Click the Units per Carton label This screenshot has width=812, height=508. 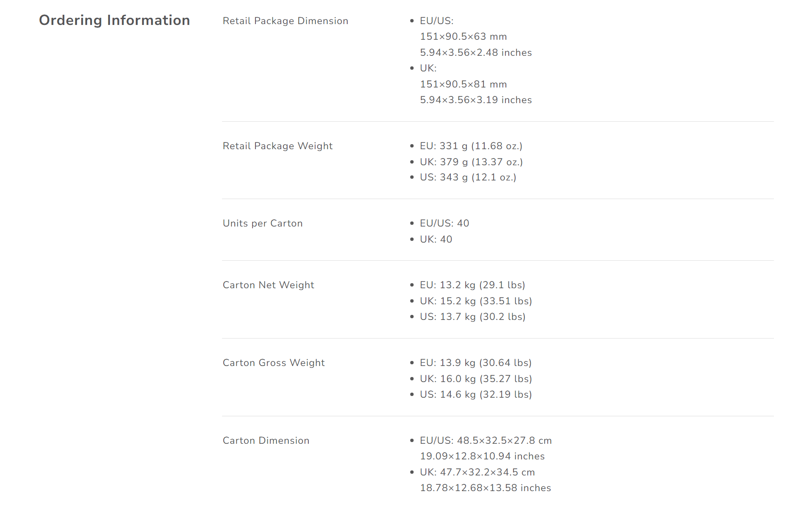point(263,223)
